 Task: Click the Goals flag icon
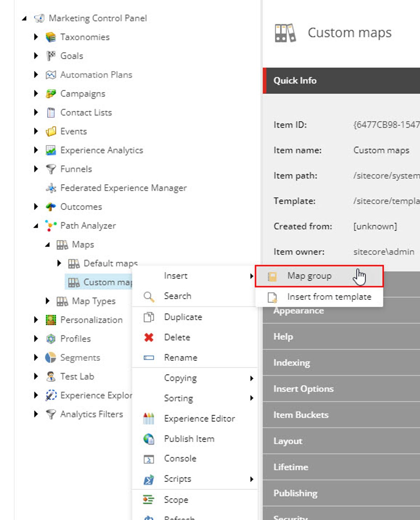tap(51, 56)
